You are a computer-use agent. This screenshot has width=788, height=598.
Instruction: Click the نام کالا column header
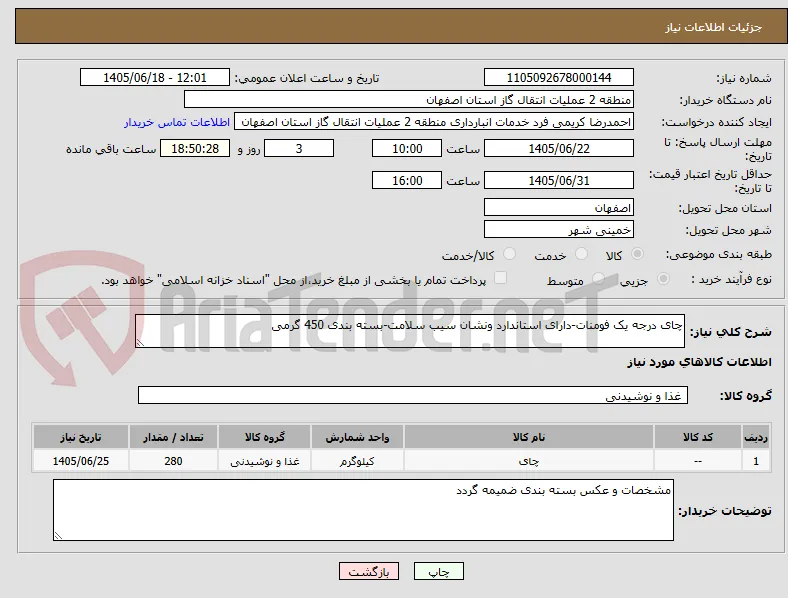tap(529, 437)
